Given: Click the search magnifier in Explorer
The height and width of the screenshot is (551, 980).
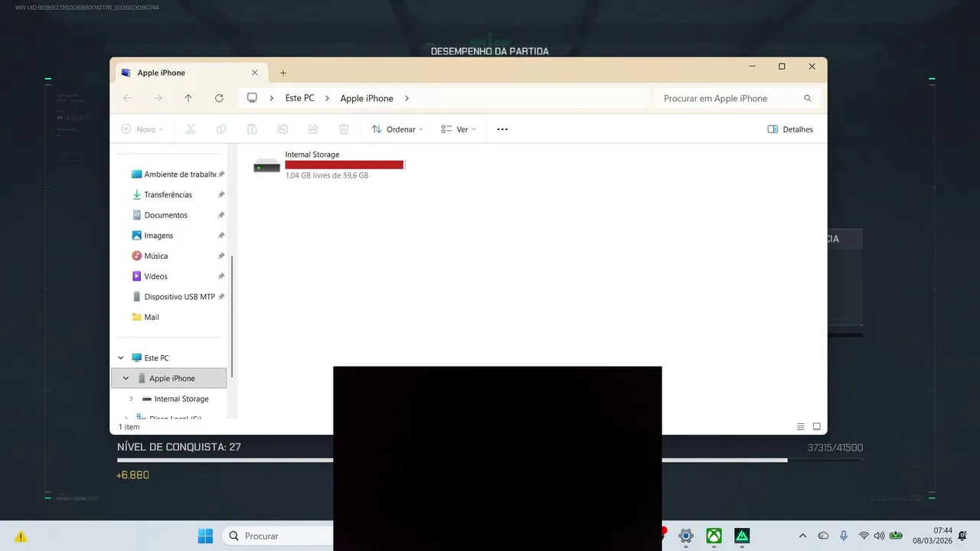Looking at the screenshot, I should (807, 98).
